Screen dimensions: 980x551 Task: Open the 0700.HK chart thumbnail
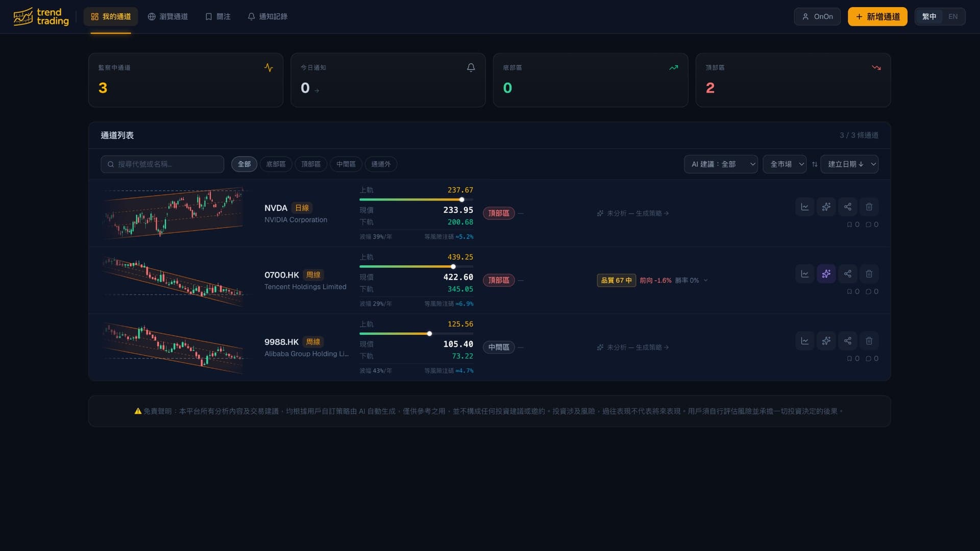coord(174,281)
